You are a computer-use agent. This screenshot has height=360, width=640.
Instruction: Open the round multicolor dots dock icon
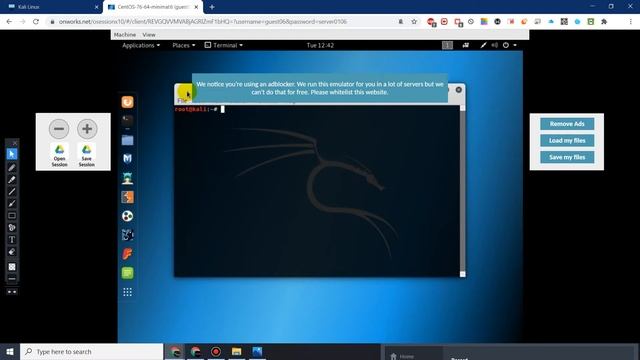(127, 216)
